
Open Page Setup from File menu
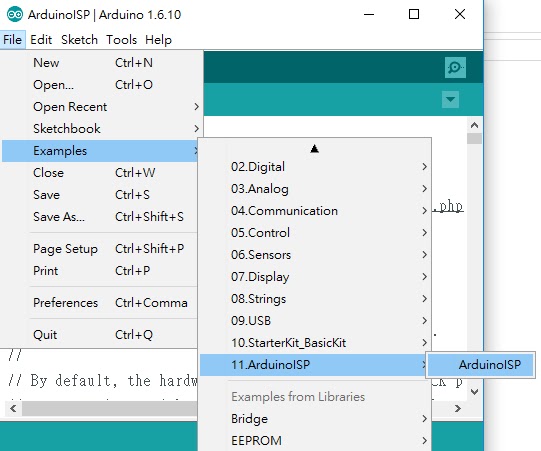click(x=100, y=249)
